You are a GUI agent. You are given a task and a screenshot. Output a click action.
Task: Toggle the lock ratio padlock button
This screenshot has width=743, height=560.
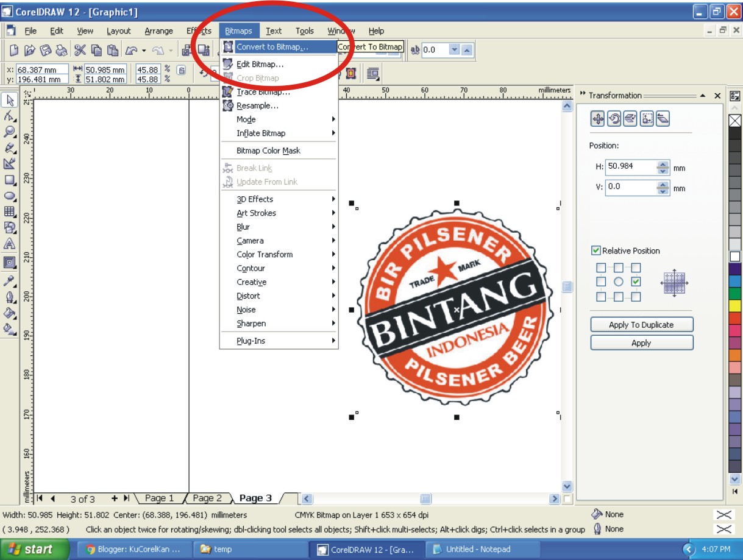[x=181, y=70]
